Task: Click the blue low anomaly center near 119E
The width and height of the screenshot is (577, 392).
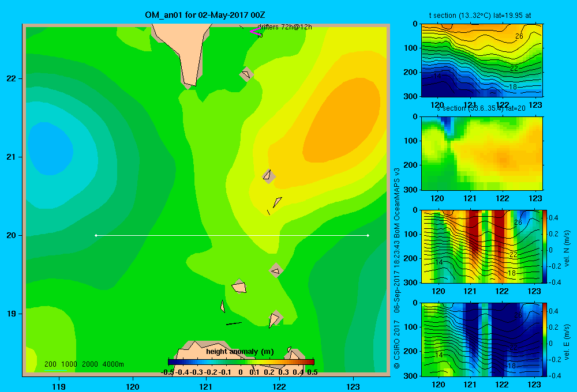Action: 50,148
